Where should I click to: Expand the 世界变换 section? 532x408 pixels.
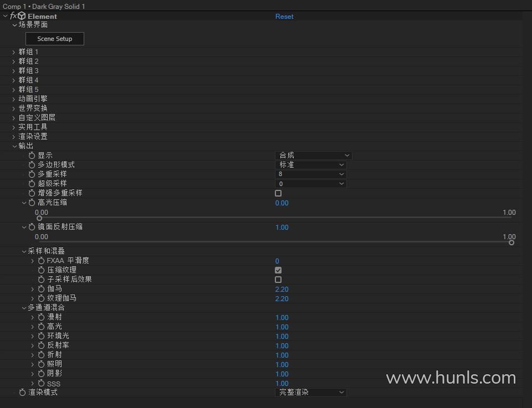click(x=13, y=109)
